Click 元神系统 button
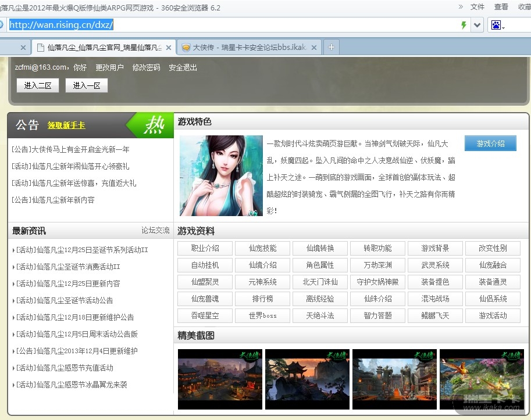Viewport: 531px width, 420px height. 262,282
